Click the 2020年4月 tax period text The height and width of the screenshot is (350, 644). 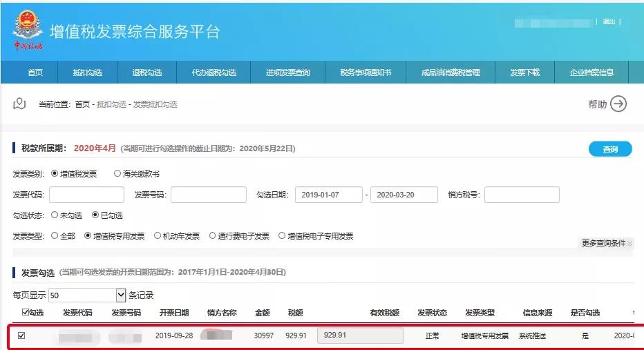[x=95, y=148]
